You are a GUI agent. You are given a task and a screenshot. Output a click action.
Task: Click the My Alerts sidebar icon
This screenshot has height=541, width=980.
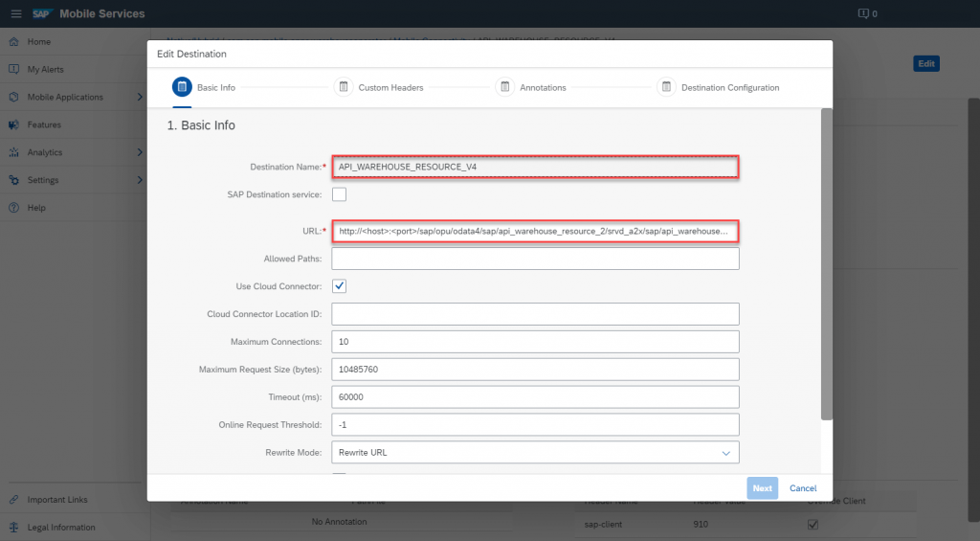click(13, 70)
